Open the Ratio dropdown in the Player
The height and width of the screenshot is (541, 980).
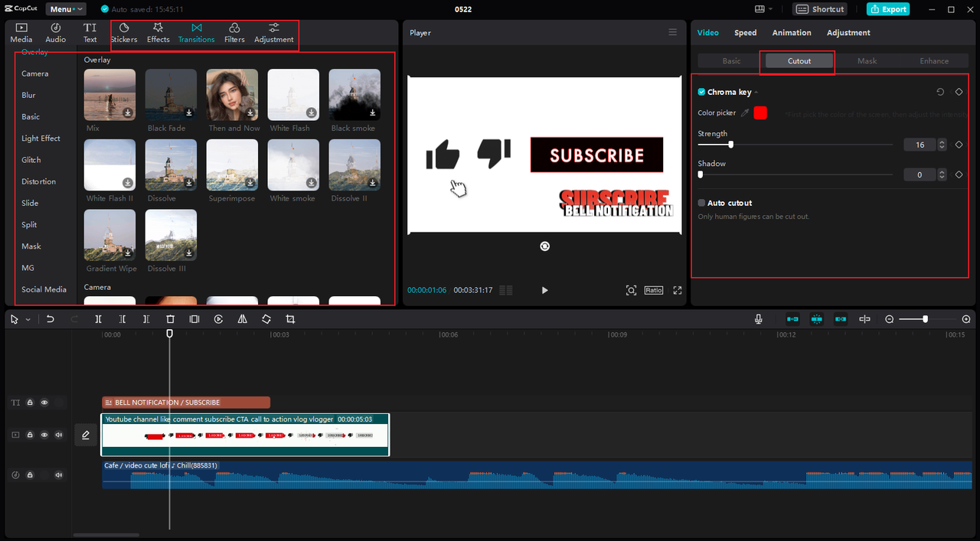point(653,290)
